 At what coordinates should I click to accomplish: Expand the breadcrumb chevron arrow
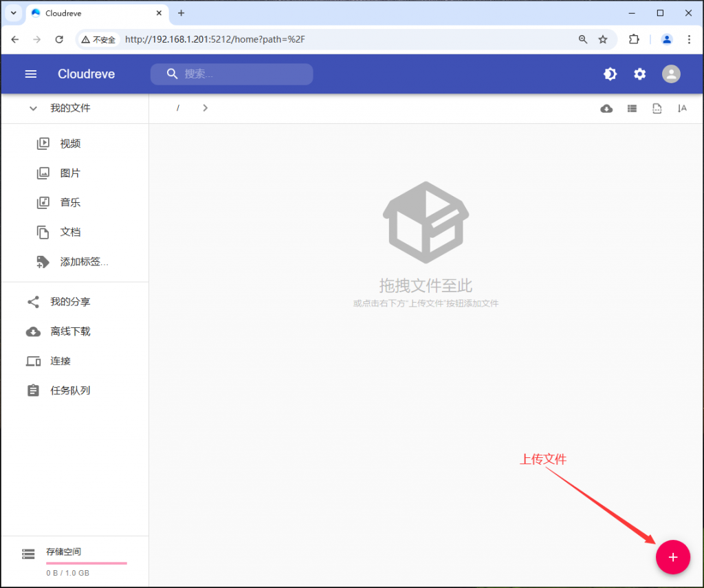[x=205, y=108]
